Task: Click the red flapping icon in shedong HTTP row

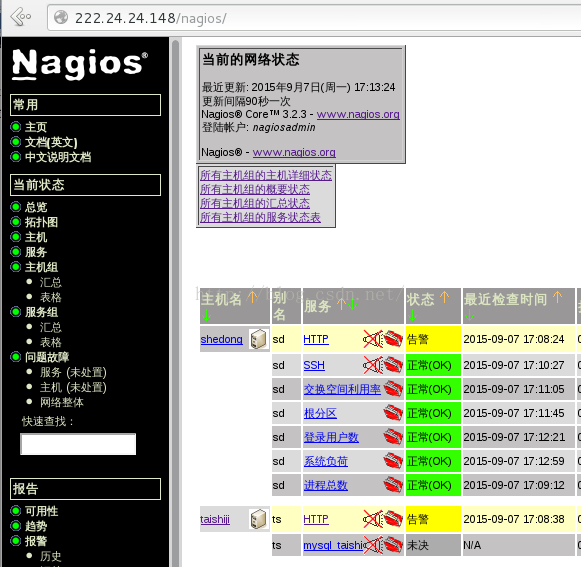Action: click(394, 339)
